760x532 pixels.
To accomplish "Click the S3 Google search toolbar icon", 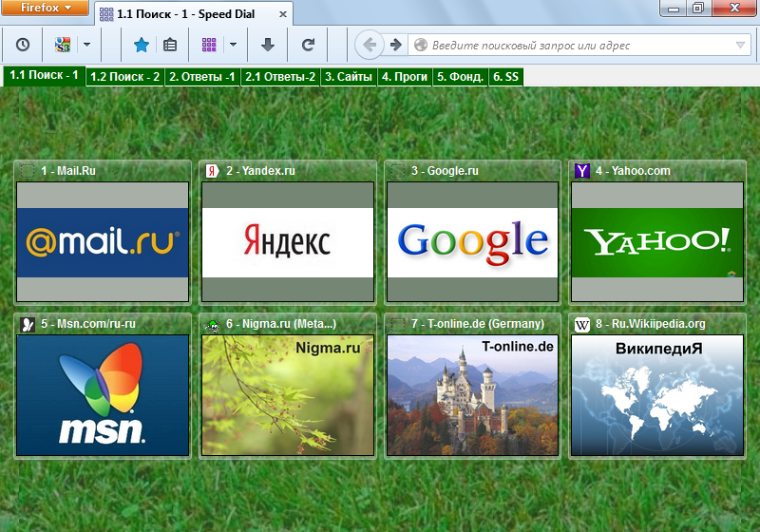I will (x=63, y=45).
